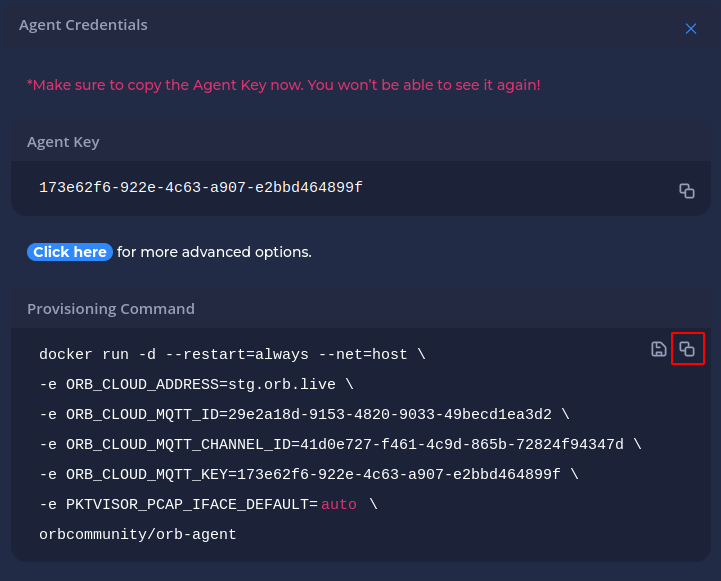Click the ORB_CLOUD_ADDRESS=stg.orb.live line
721x581 pixels.
click(x=196, y=384)
